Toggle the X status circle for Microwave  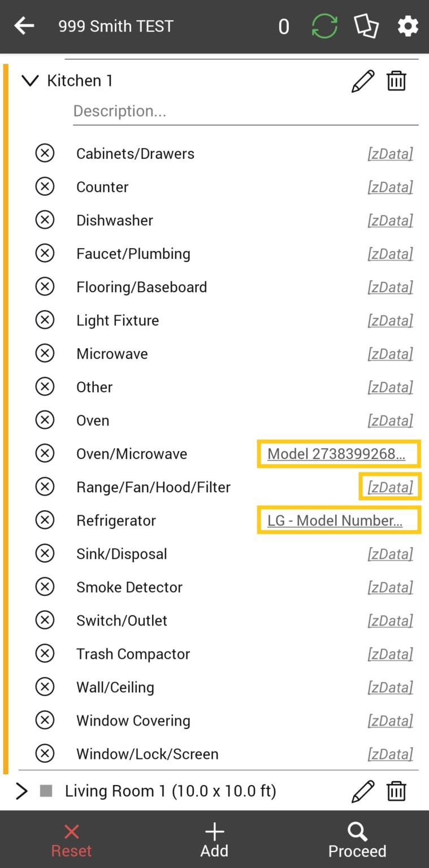tap(45, 353)
